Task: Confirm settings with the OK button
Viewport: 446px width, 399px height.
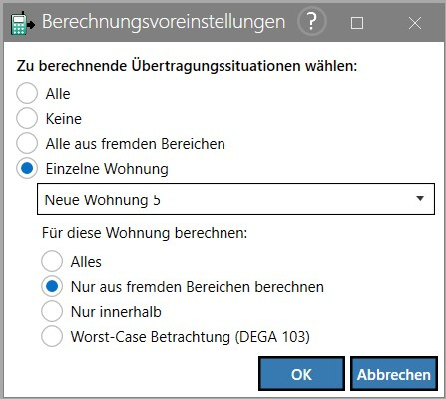Action: pyautogui.click(x=301, y=374)
